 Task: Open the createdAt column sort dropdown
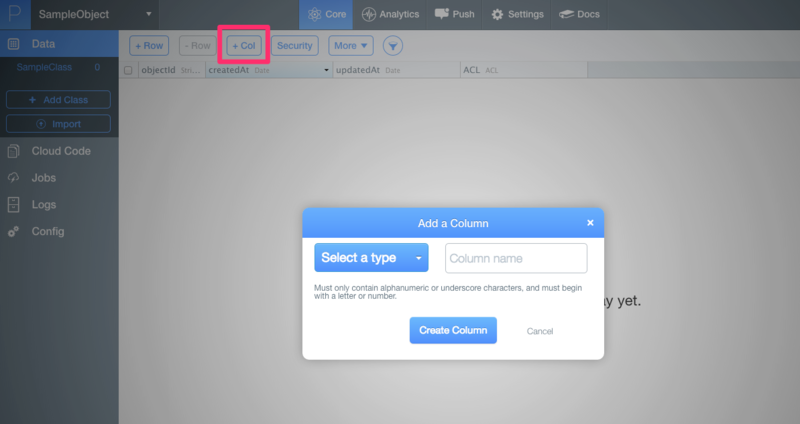click(327, 70)
